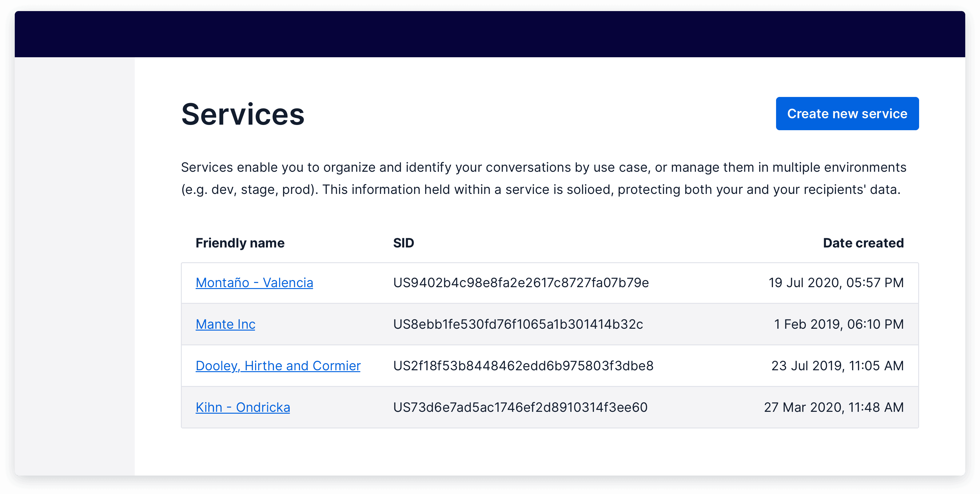Image resolution: width=980 pixels, height=494 pixels.
Task: Open the Montaño - Valencia service
Action: point(254,283)
